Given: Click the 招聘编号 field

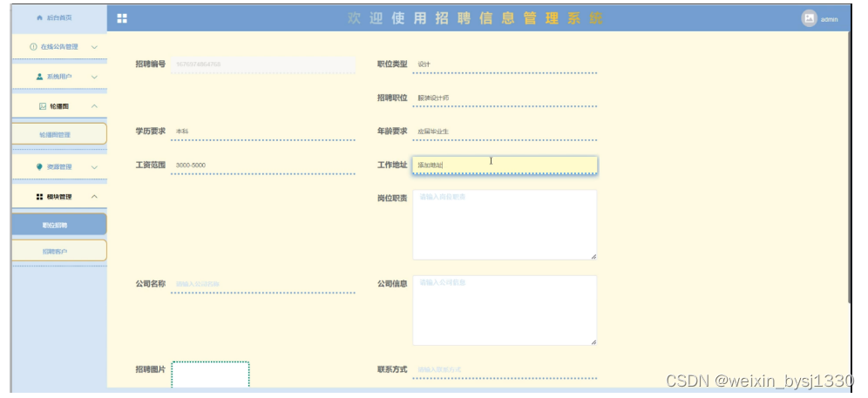Looking at the screenshot, I should pyautogui.click(x=263, y=64).
